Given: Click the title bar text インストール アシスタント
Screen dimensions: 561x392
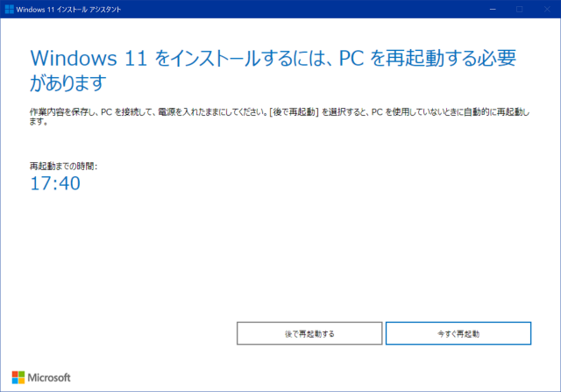Looking at the screenshot, I should (89, 10).
